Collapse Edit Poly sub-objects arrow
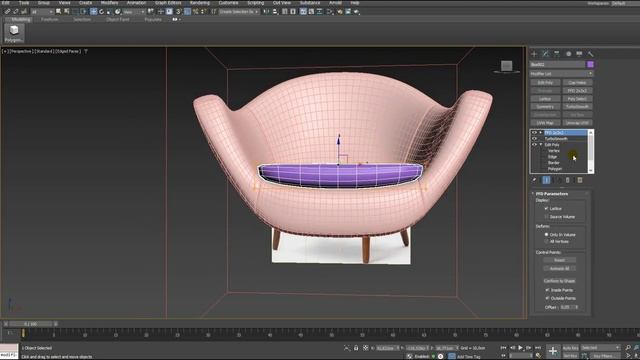The height and width of the screenshot is (360, 640). point(541,144)
